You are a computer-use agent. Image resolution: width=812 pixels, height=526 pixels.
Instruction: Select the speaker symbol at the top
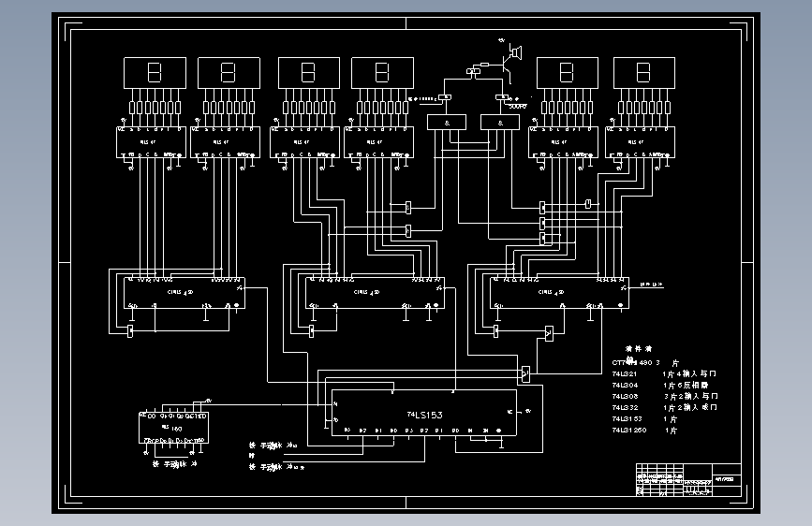tap(516, 52)
